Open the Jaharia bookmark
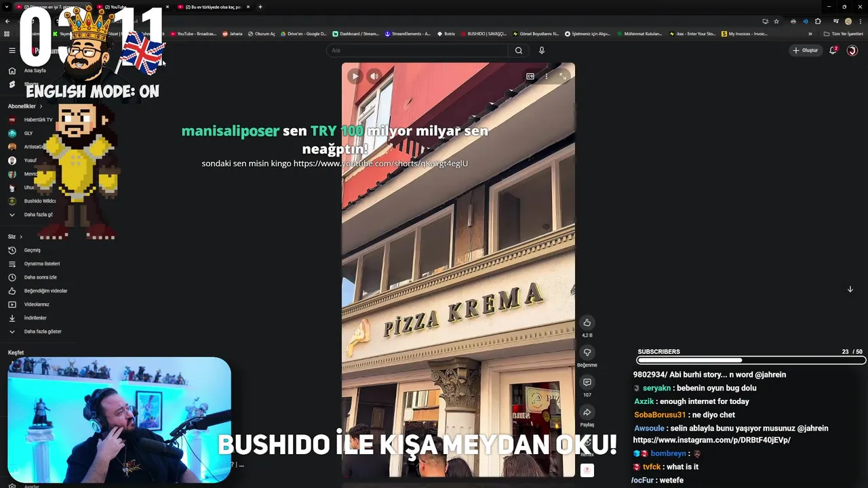Screen dimensions: 868x488 [232, 33]
